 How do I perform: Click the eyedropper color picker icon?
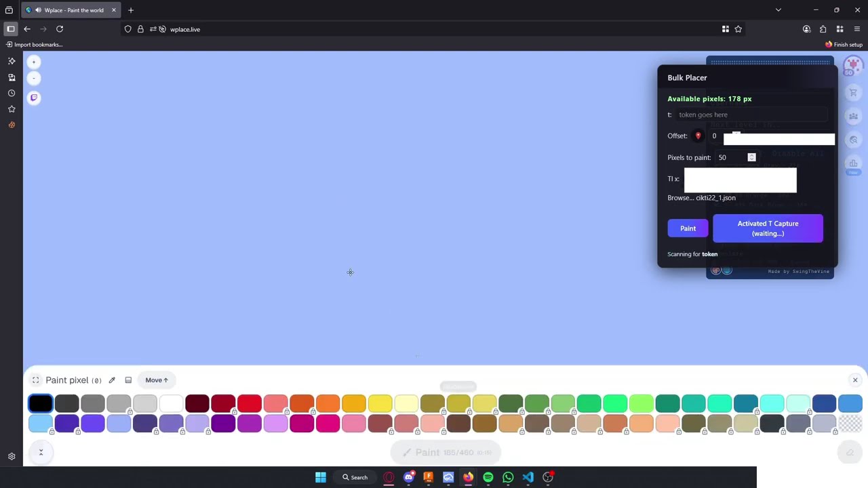112,380
